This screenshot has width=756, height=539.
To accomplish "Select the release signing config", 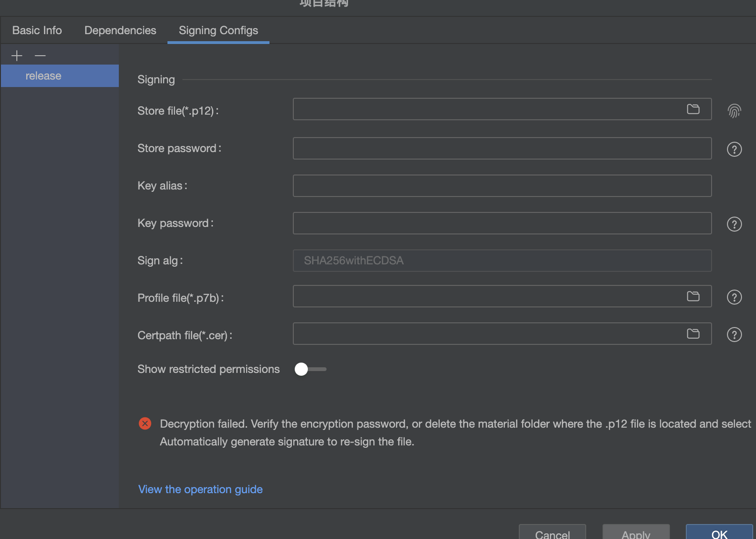I will point(44,76).
